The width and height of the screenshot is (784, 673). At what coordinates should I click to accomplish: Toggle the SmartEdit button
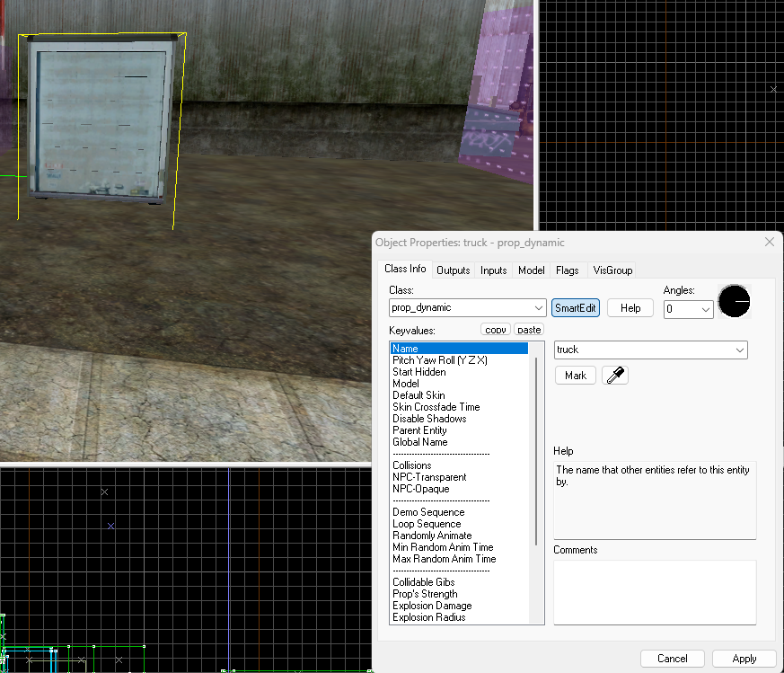575,307
